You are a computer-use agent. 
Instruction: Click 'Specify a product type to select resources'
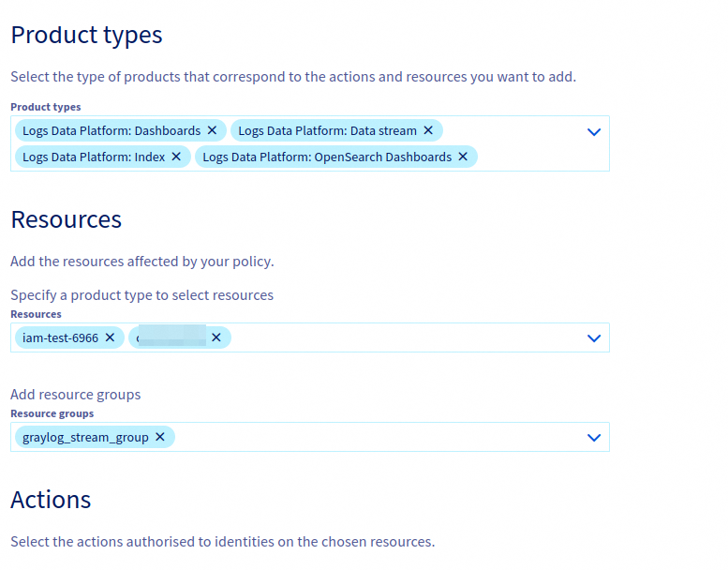142,295
